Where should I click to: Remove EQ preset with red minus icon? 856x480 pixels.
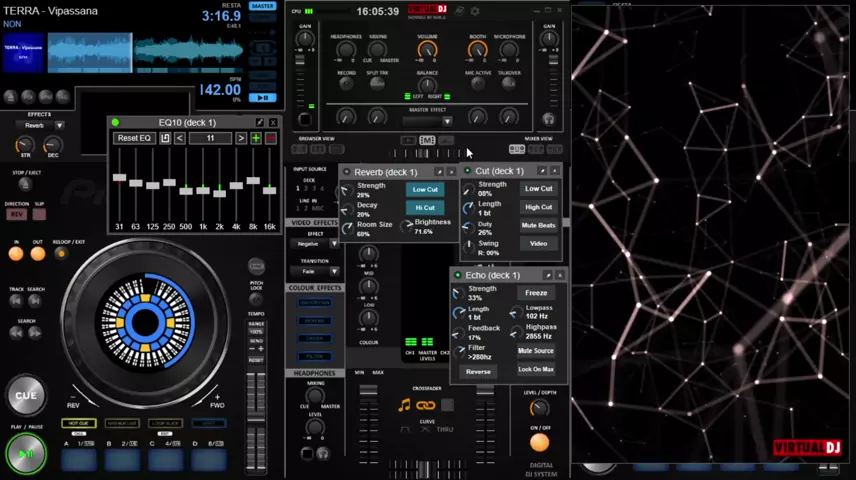(270, 138)
